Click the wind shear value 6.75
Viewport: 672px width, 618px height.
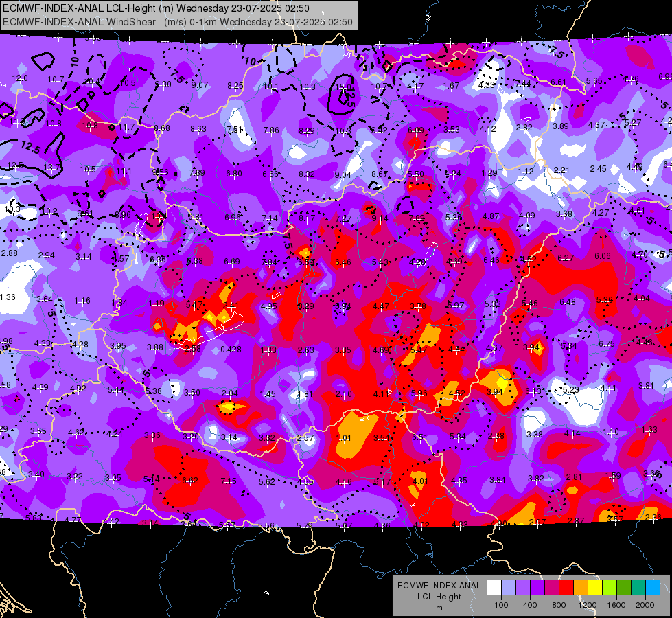[607, 343]
